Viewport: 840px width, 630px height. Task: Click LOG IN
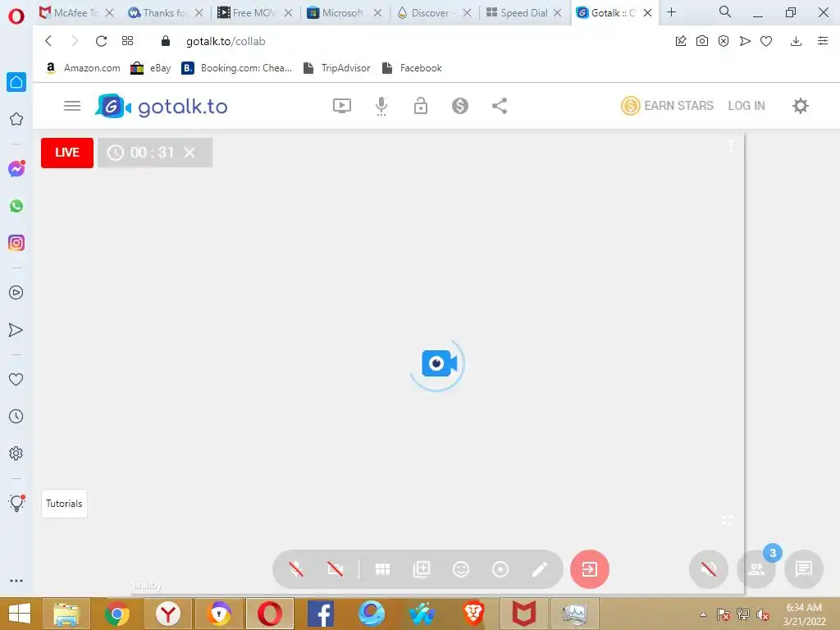click(746, 106)
